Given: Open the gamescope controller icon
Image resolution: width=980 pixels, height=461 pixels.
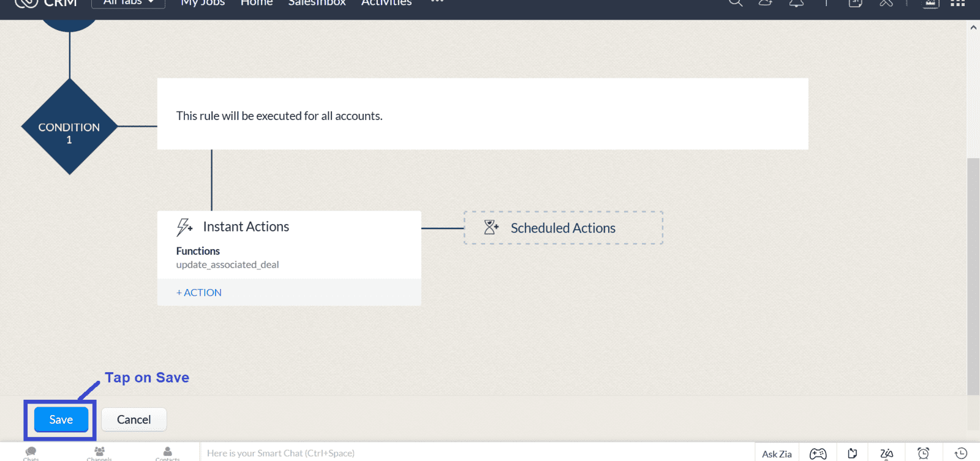Looking at the screenshot, I should [x=818, y=454].
